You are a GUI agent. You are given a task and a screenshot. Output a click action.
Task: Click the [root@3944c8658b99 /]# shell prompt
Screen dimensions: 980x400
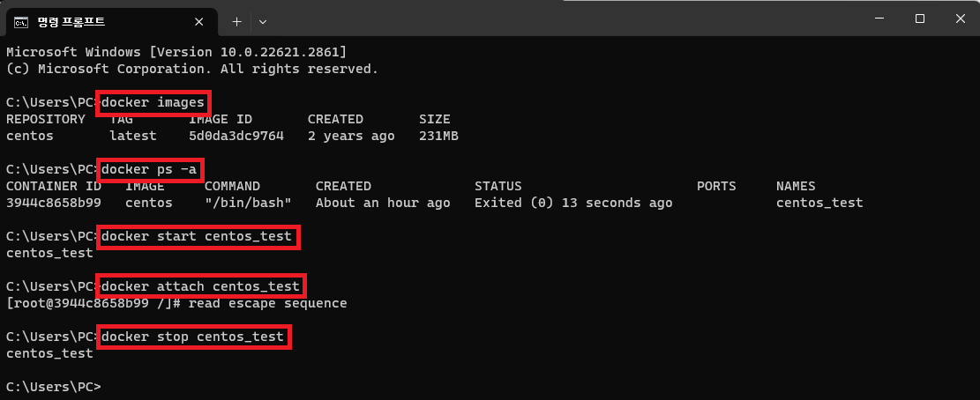(94, 304)
